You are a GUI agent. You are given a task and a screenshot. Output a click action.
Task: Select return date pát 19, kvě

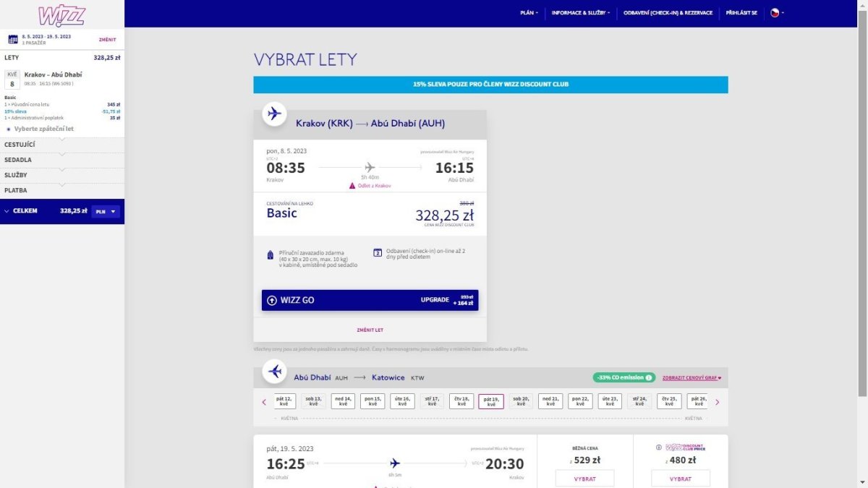pyautogui.click(x=491, y=401)
